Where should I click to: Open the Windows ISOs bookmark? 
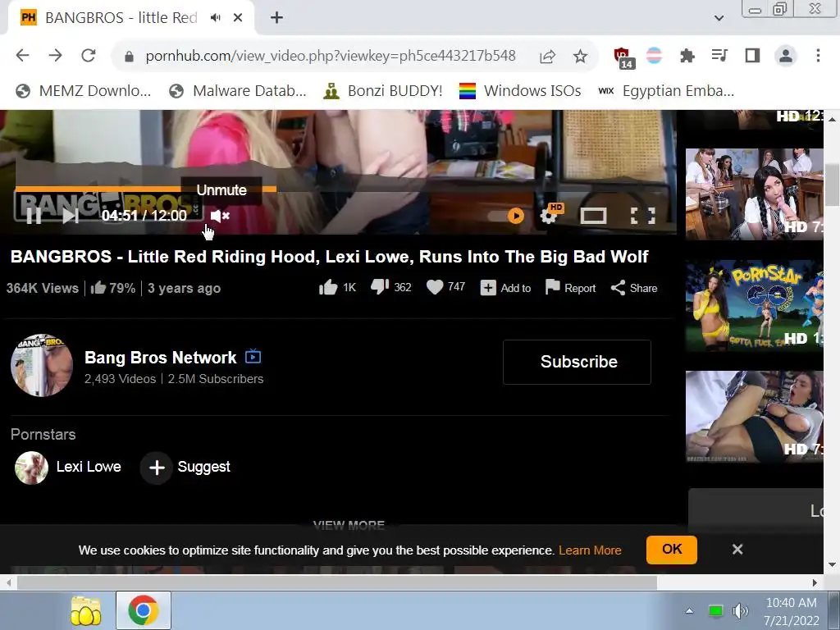coord(520,91)
